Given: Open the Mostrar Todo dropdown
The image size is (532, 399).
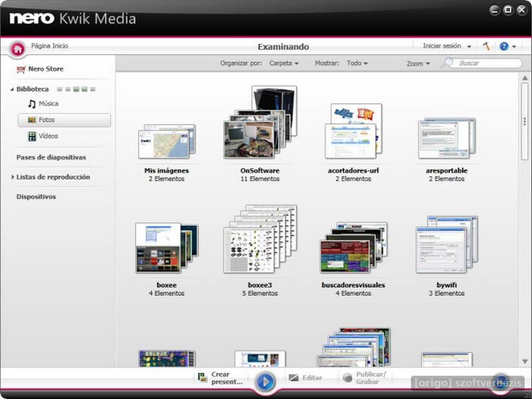Looking at the screenshot, I should (357, 63).
